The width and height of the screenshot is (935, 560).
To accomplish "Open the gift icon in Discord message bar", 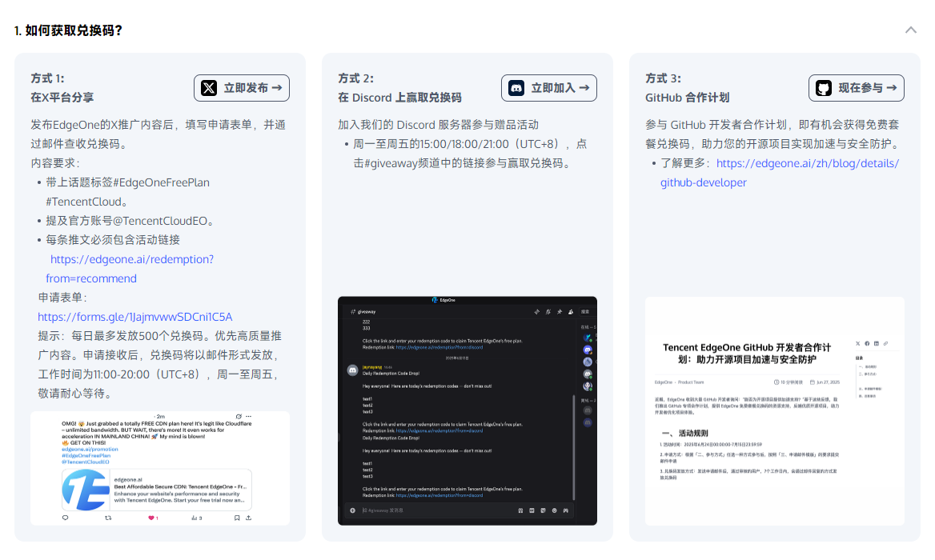I will (520, 510).
